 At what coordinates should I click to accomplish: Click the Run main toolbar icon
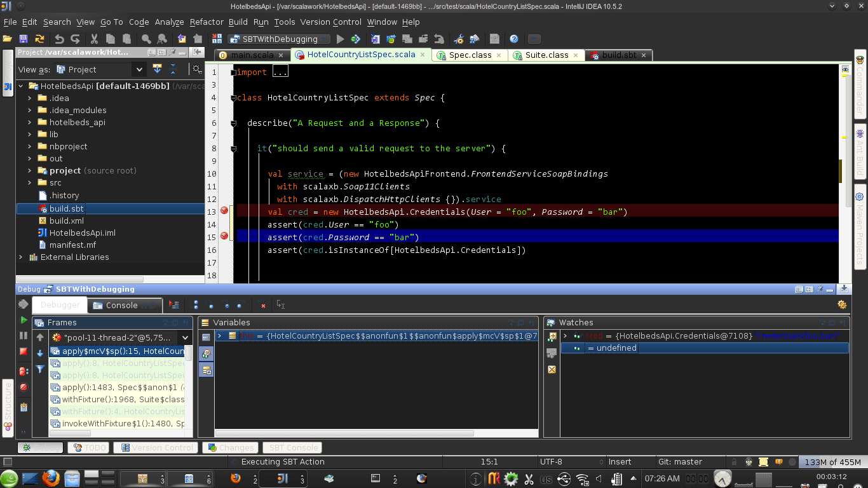point(340,39)
